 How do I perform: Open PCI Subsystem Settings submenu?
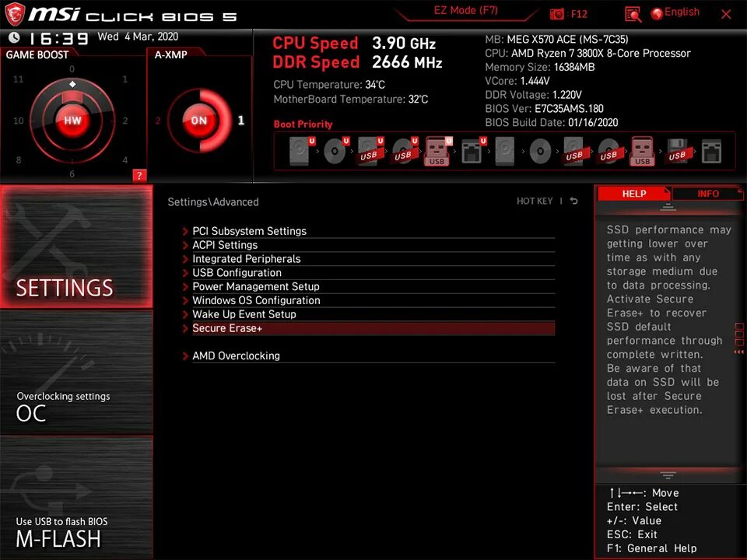369,231
